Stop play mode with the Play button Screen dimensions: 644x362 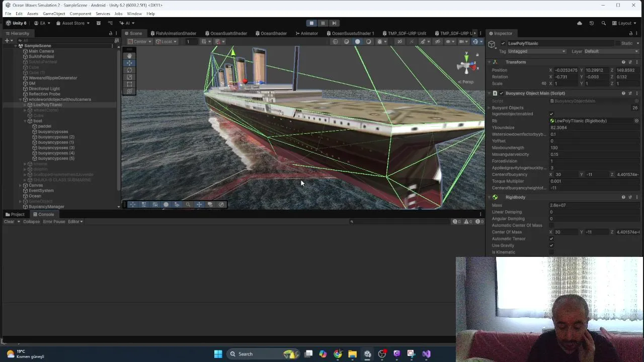point(311,23)
